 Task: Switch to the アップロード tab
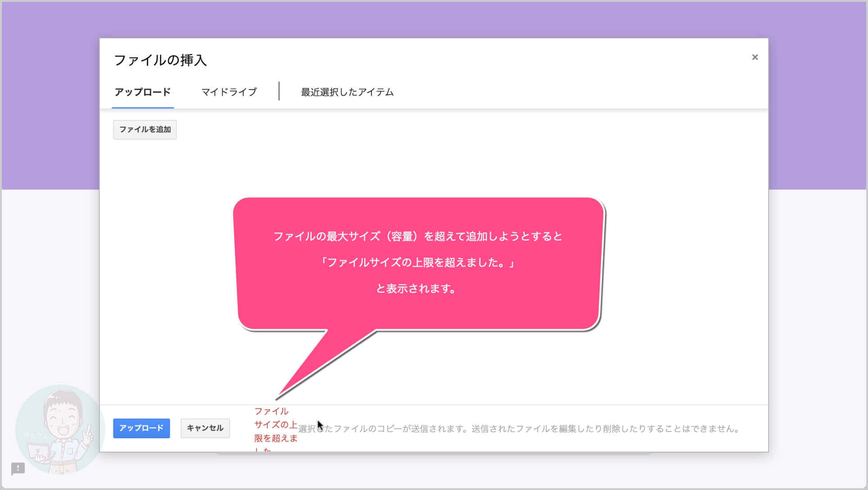[x=143, y=92]
